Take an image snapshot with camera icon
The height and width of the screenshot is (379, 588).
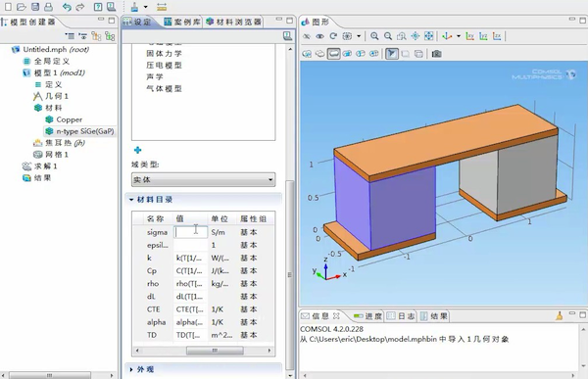click(436, 54)
